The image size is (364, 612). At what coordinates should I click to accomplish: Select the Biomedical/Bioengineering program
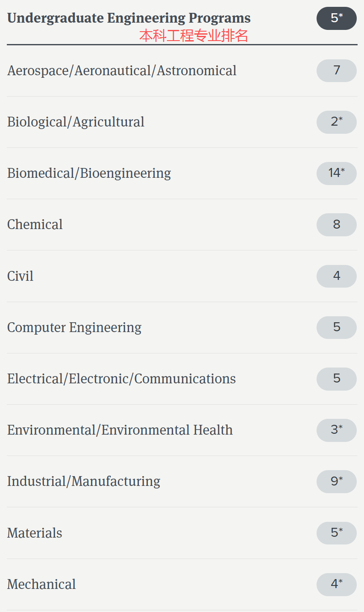(89, 173)
